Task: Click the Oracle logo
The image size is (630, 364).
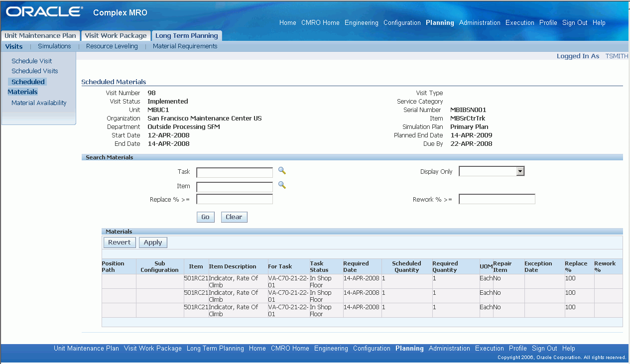Action: 44,12
